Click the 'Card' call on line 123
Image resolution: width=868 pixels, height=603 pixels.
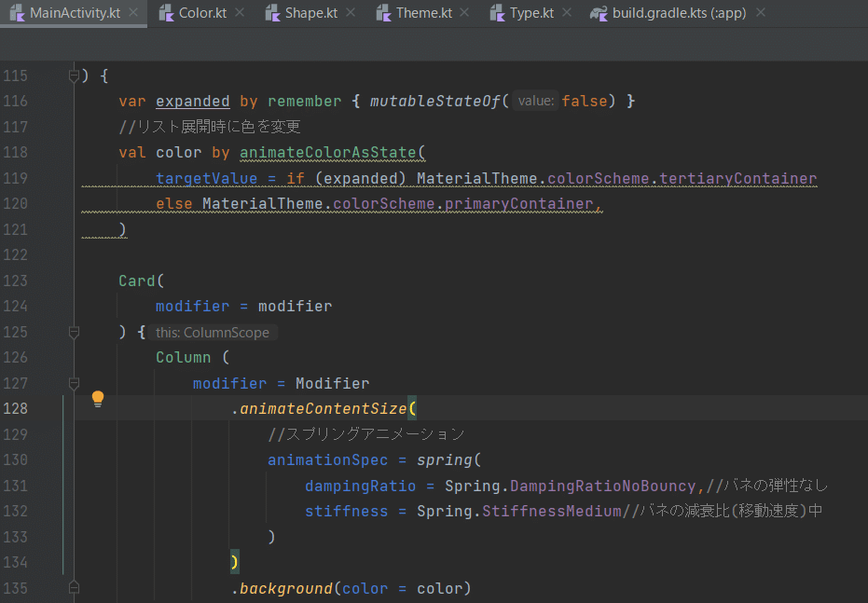tap(137, 281)
